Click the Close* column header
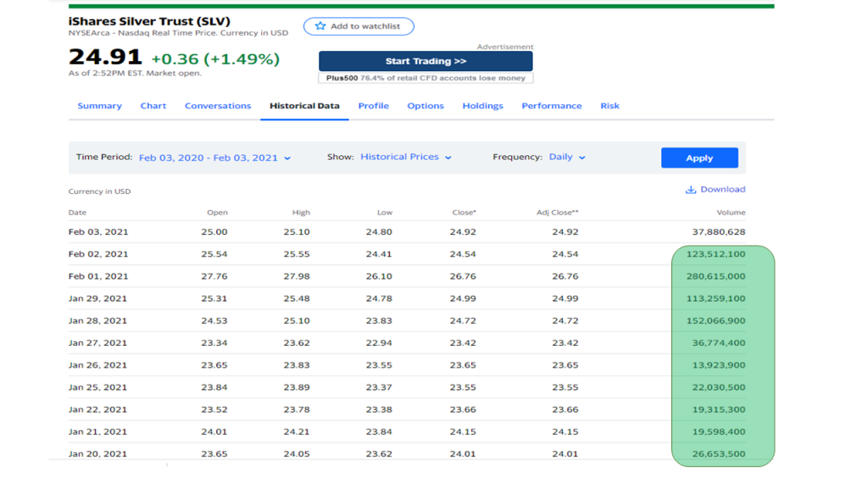The image size is (868, 488). 464,213
